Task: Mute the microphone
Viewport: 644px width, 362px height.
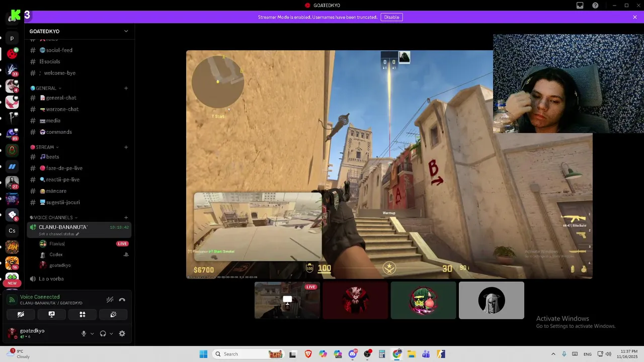Action: (x=84, y=333)
